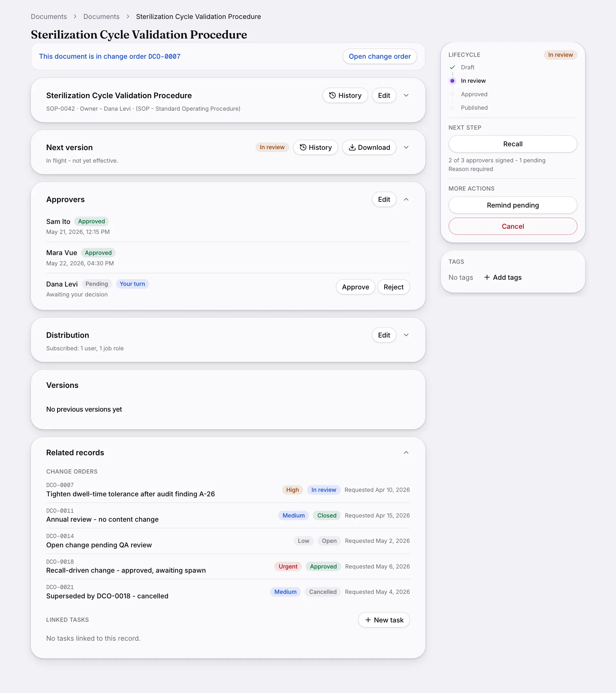Screen dimensions: 616x693
Task: Go to the second Documents breadcrumb
Action: [101, 17]
